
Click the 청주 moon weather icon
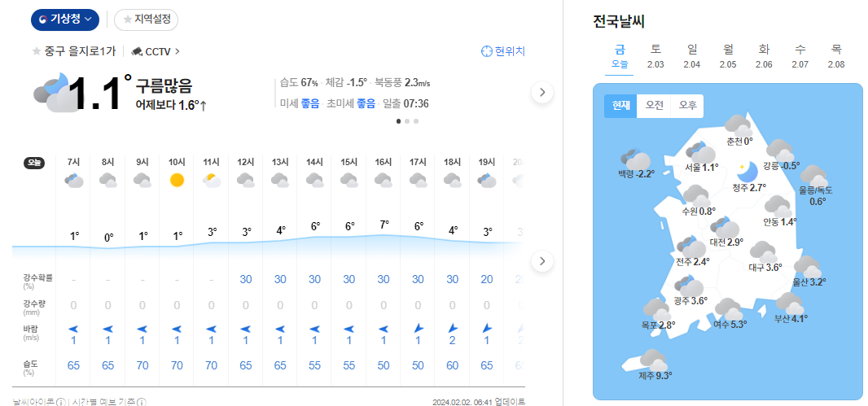[x=746, y=172]
